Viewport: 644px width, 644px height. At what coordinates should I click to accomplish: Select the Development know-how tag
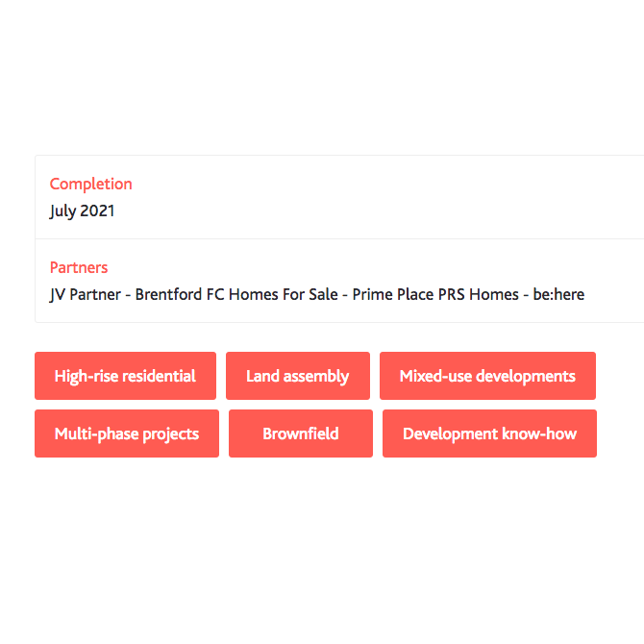[489, 433]
